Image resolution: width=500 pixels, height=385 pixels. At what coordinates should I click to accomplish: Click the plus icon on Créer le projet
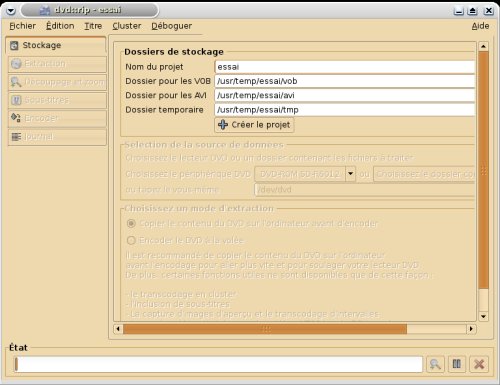pyautogui.click(x=223, y=125)
